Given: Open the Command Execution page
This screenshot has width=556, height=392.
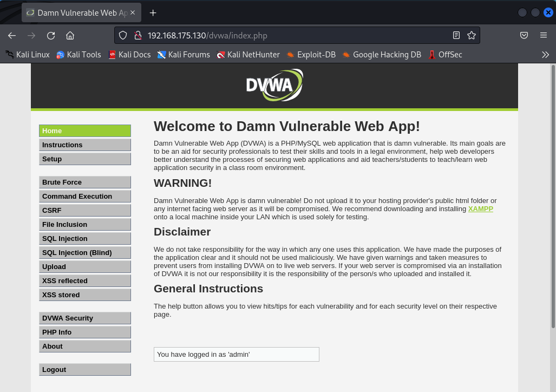Looking at the screenshot, I should [x=85, y=196].
